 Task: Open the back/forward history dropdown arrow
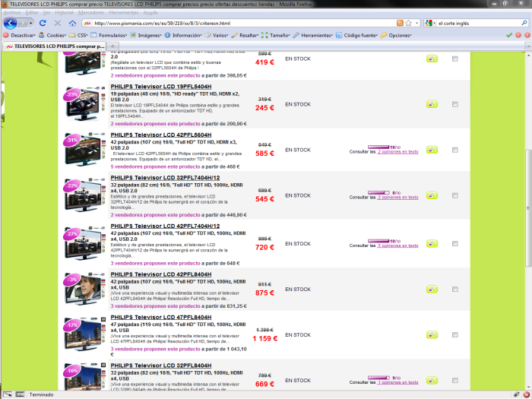click(31, 23)
